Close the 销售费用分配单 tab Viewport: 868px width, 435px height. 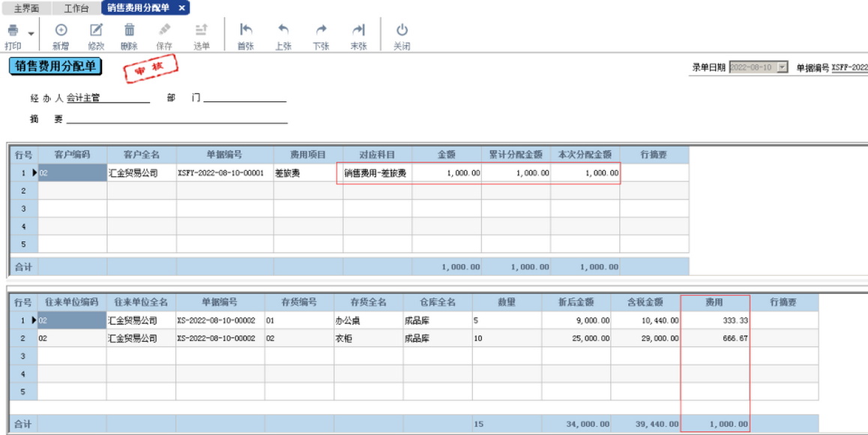[x=182, y=8]
